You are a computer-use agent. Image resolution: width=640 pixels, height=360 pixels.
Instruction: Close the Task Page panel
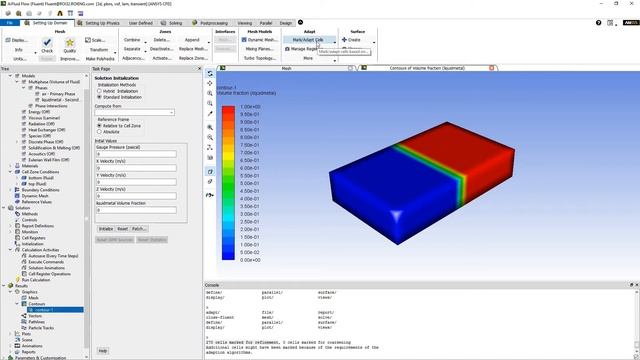(200, 69)
